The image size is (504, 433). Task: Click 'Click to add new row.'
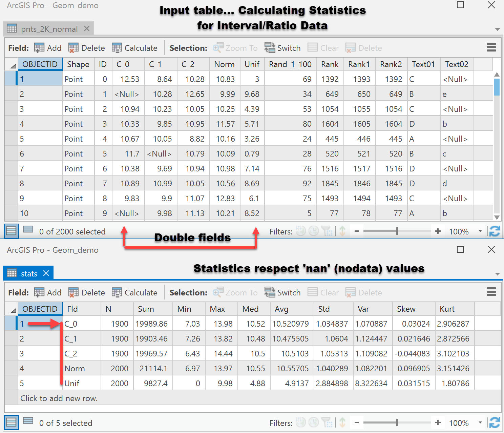pyautogui.click(x=59, y=398)
